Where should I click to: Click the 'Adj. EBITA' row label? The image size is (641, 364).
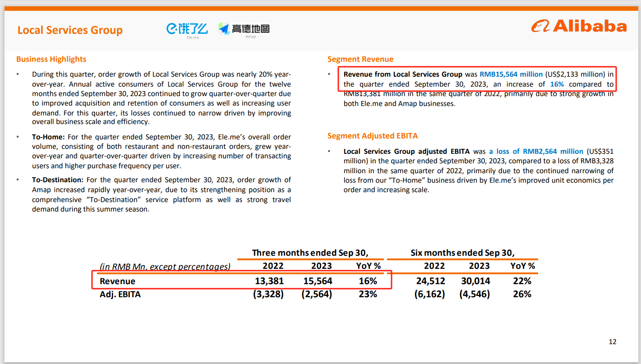[x=120, y=295]
